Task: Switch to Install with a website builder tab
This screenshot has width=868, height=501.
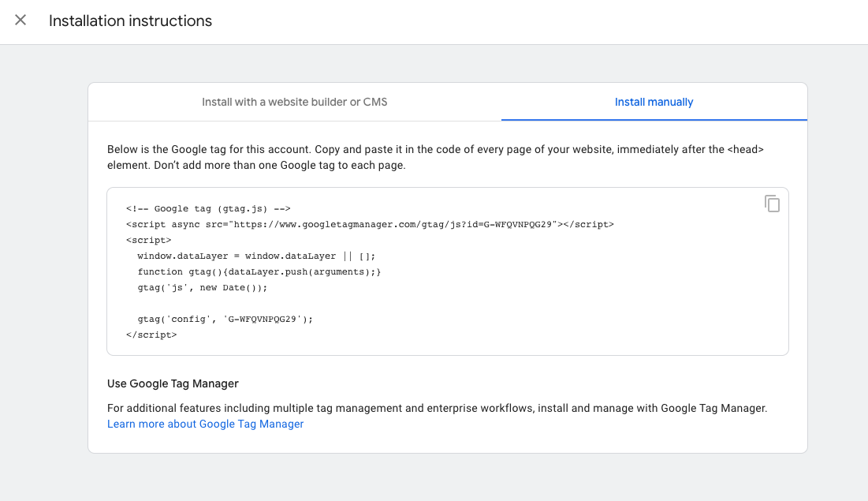Action: click(x=295, y=102)
